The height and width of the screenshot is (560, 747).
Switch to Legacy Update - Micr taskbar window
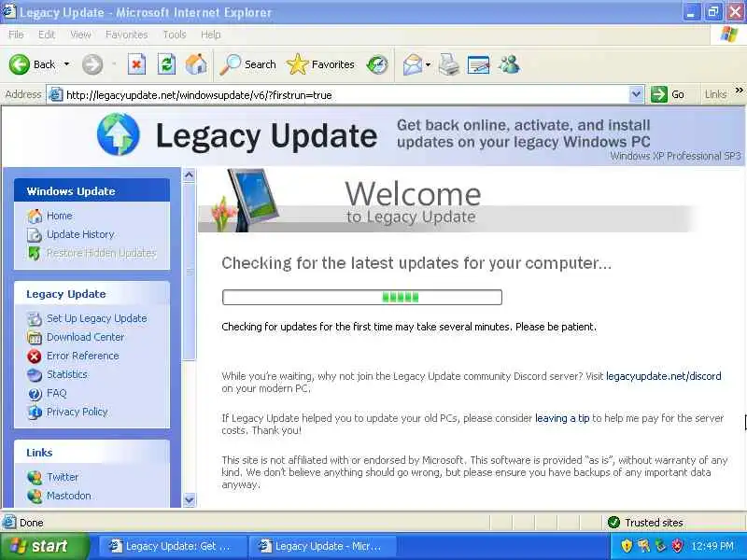[x=322, y=546]
